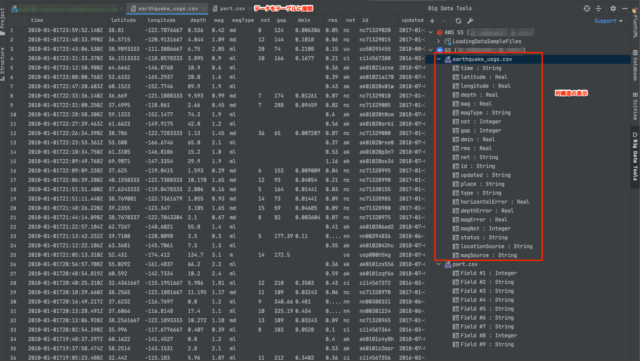
Task: Select the 'magSource : String' field
Action: (x=489, y=255)
